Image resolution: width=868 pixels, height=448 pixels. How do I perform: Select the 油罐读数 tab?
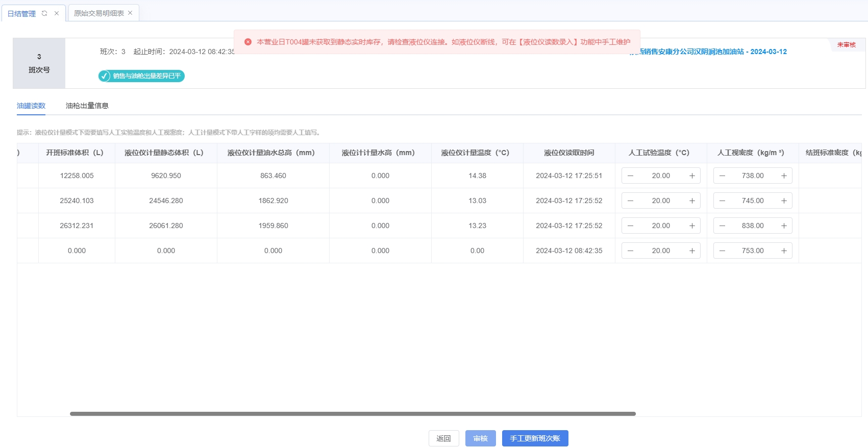[x=31, y=106]
